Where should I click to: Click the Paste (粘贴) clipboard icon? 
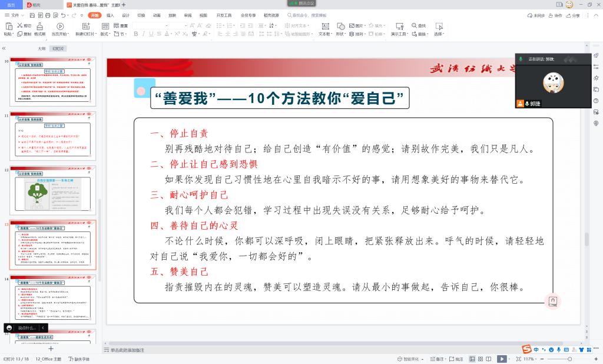point(8,26)
